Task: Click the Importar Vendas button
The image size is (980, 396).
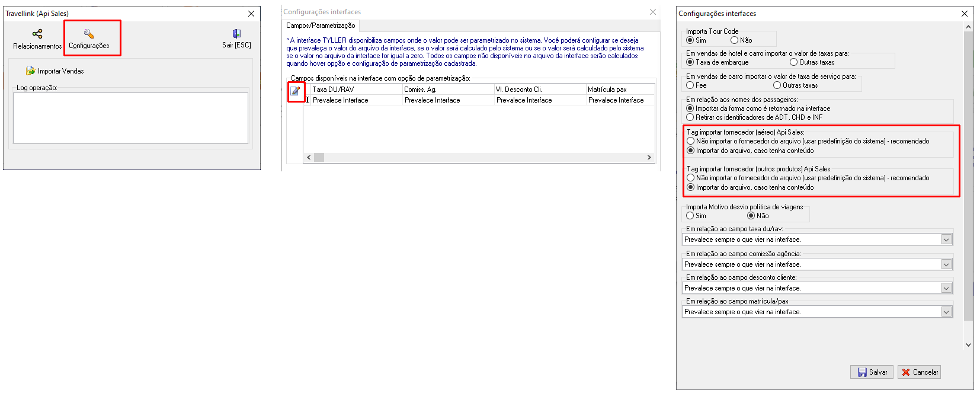Action: 55,71
